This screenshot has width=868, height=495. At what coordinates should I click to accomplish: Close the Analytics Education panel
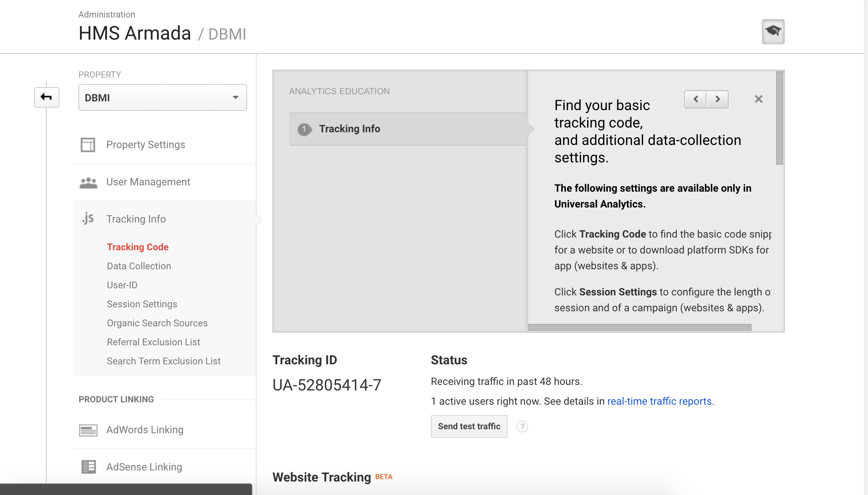pyautogui.click(x=759, y=99)
